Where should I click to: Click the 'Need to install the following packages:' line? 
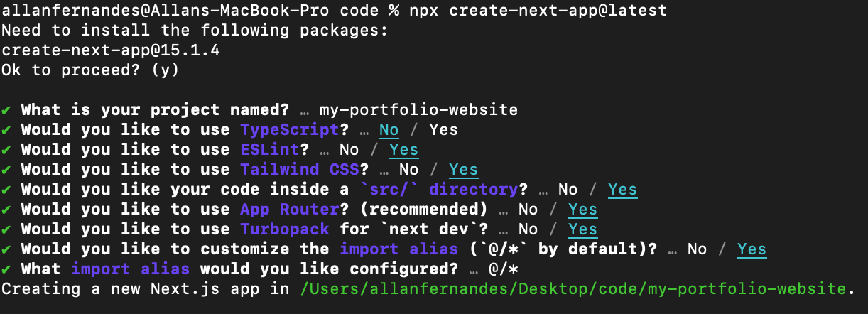point(195,31)
